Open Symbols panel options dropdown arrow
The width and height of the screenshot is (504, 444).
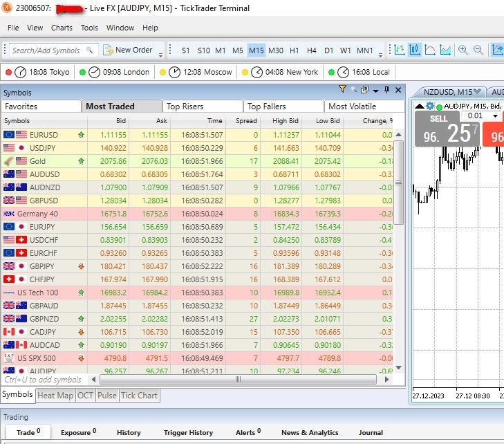point(375,91)
